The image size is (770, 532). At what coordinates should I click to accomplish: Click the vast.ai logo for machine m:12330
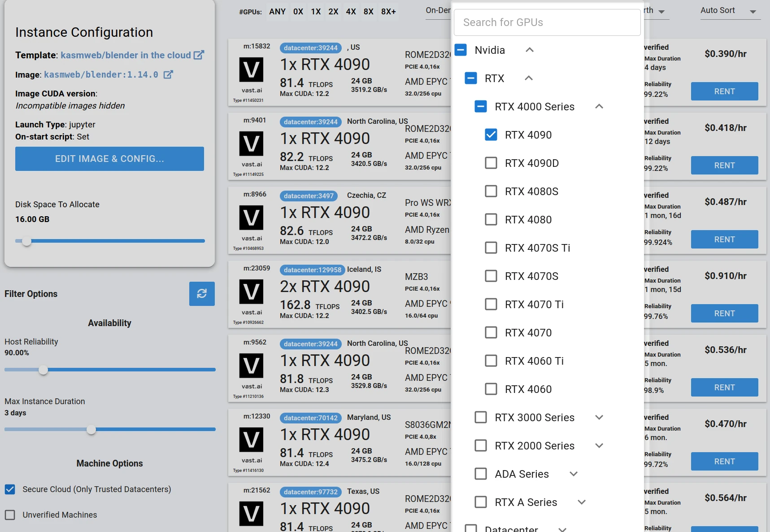[x=251, y=440]
